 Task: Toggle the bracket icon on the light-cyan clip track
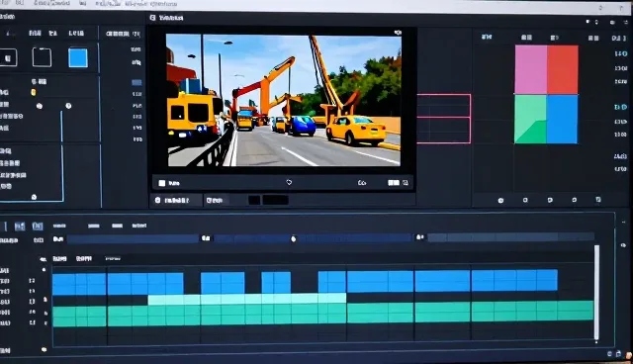click(x=32, y=302)
